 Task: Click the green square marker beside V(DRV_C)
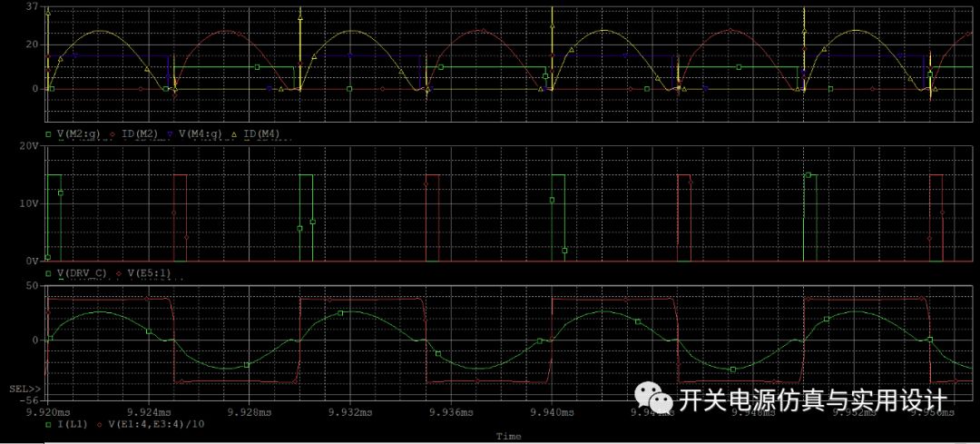click(x=48, y=272)
